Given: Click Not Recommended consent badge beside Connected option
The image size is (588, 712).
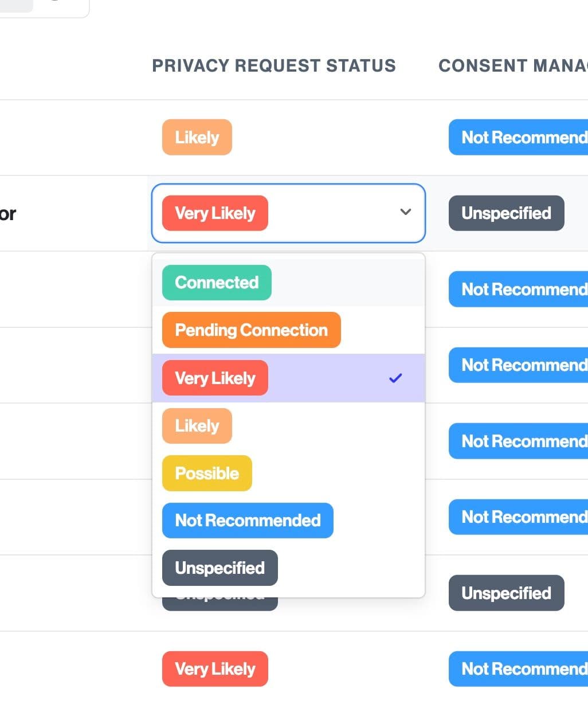Looking at the screenshot, I should coord(519,290).
